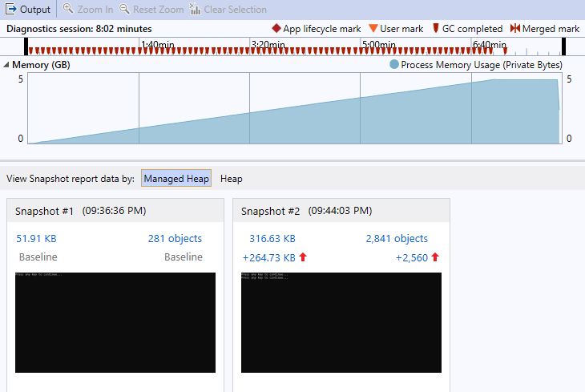Click the GC completed legend icon
585x392 pixels.
(x=435, y=28)
